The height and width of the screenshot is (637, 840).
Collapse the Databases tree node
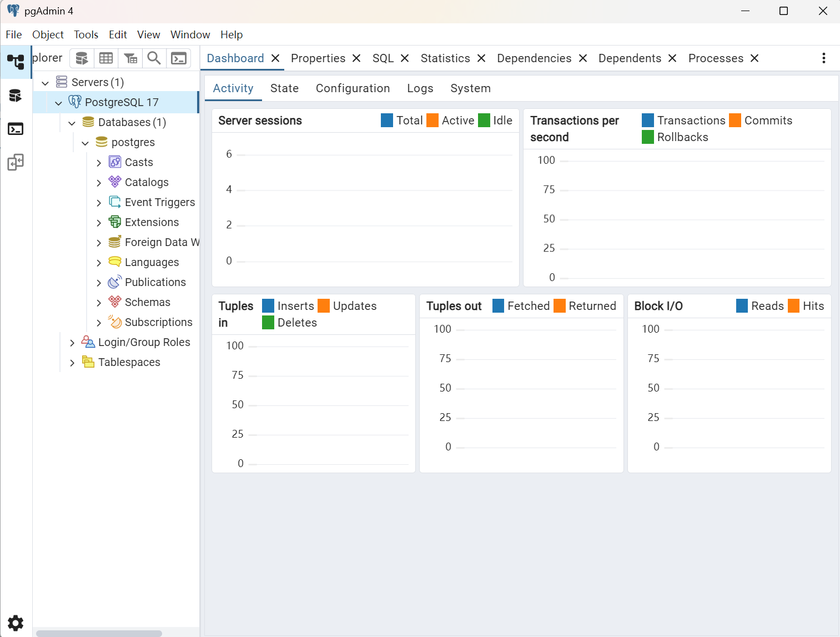pyautogui.click(x=72, y=123)
